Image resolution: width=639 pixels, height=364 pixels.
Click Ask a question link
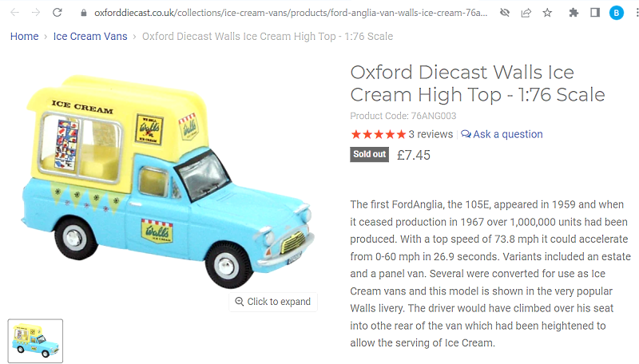pyautogui.click(x=502, y=134)
